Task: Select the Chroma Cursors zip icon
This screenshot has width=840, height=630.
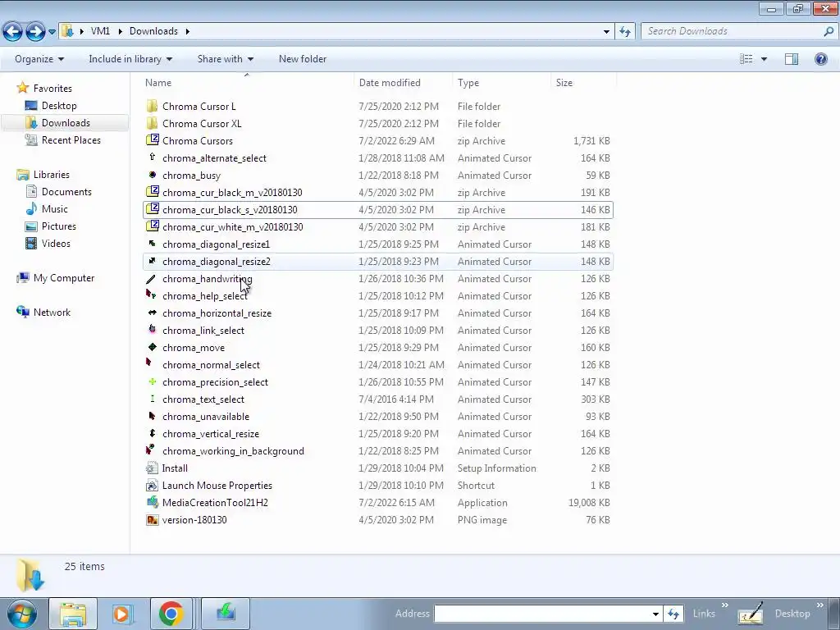Action: point(152,140)
